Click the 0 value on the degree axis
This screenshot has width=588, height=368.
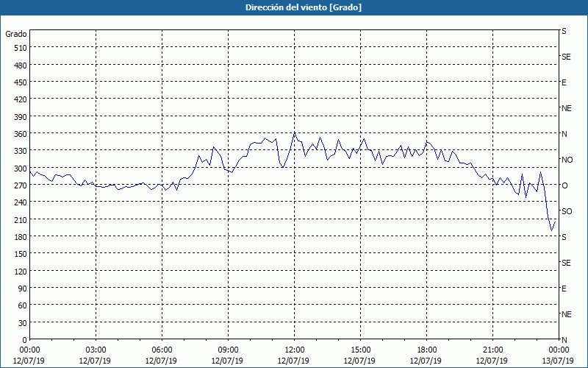tap(25, 340)
